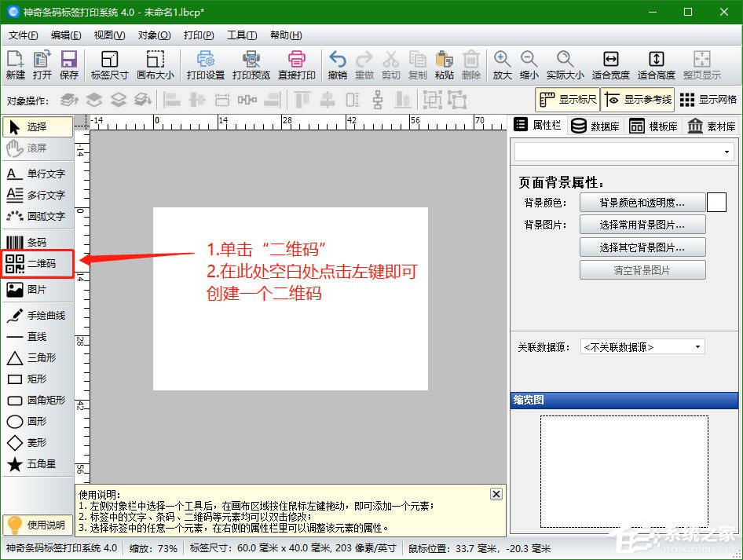Close the usage instructions tip panel
The width and height of the screenshot is (743, 560).
(496, 494)
